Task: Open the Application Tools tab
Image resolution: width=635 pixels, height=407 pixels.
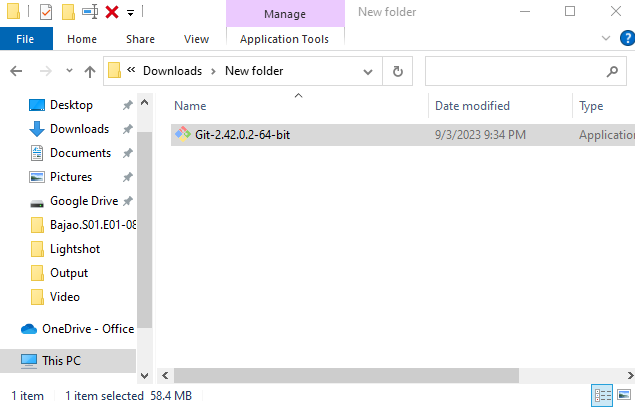Action: pos(284,39)
